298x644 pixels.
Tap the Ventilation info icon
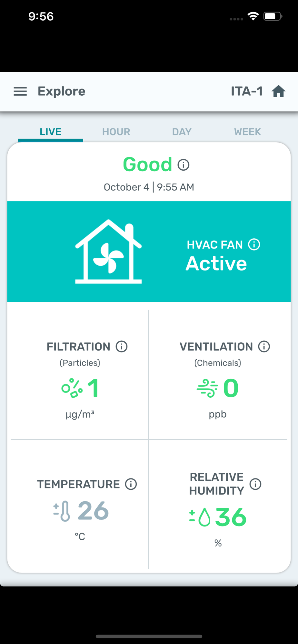tap(264, 346)
